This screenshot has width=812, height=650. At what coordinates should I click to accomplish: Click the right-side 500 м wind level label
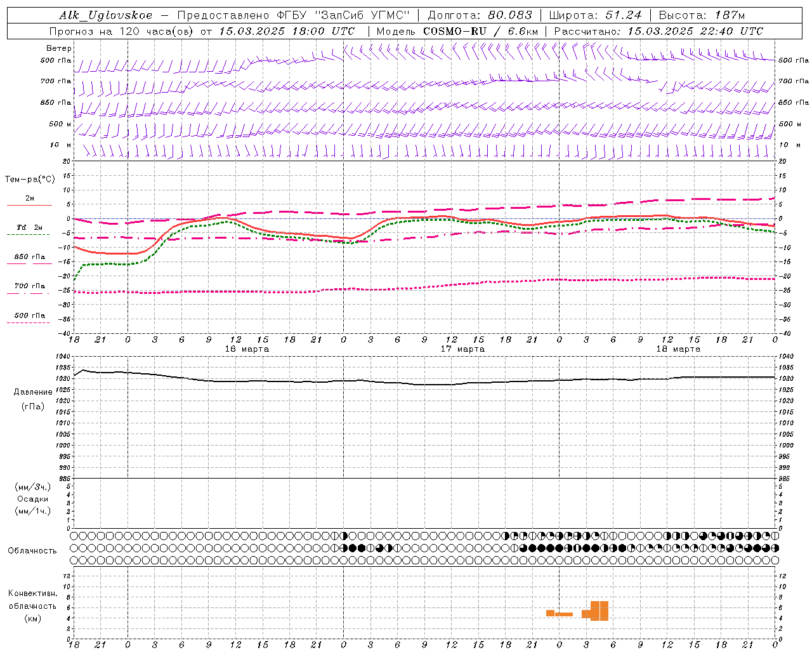click(x=789, y=124)
